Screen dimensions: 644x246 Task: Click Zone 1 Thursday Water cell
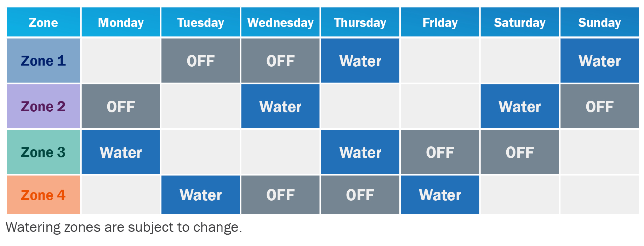(x=360, y=61)
